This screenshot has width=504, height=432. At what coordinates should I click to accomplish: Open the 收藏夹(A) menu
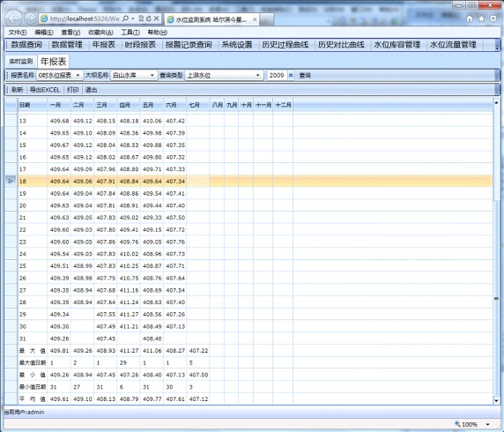point(100,33)
